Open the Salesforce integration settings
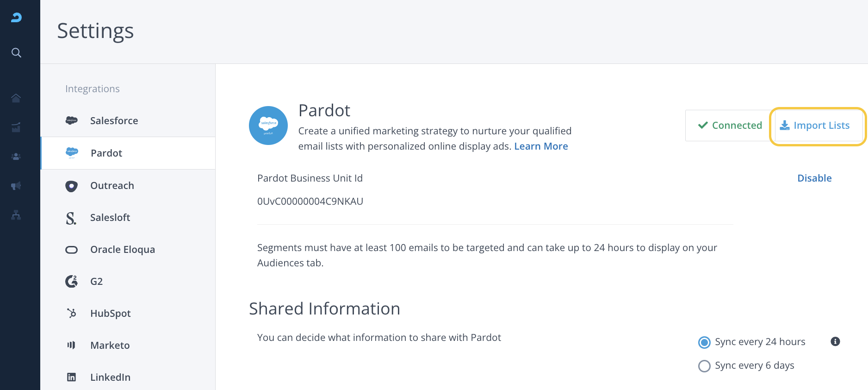 coord(114,121)
